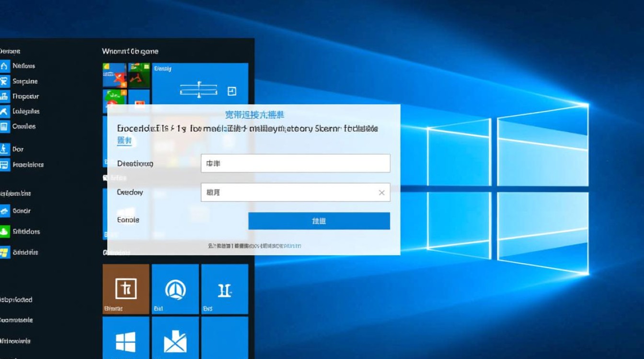Screen dimensions: 644x359
Task: Click inside the username input containing 中津
Action: (x=295, y=163)
